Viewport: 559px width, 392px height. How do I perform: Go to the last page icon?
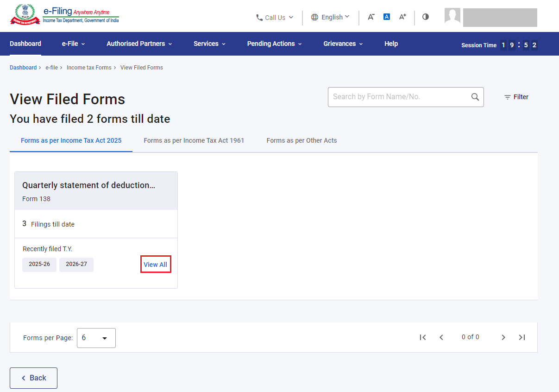coord(522,337)
